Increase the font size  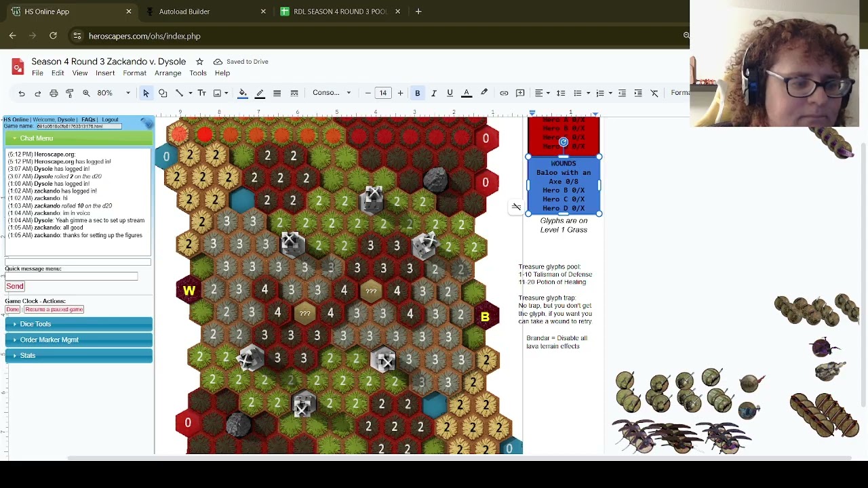400,93
